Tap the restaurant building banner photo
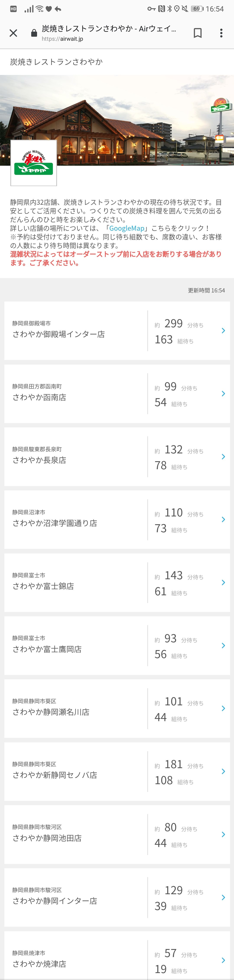Viewport: 234px width, 980px height. pos(117,120)
